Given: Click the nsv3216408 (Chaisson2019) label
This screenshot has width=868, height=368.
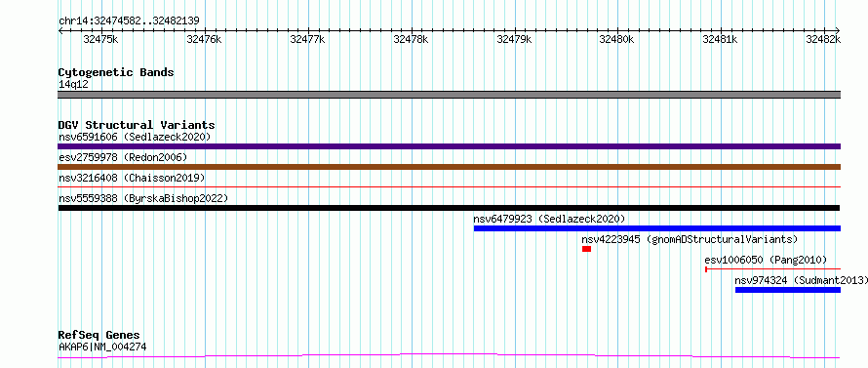Looking at the screenshot, I should pyautogui.click(x=132, y=178).
